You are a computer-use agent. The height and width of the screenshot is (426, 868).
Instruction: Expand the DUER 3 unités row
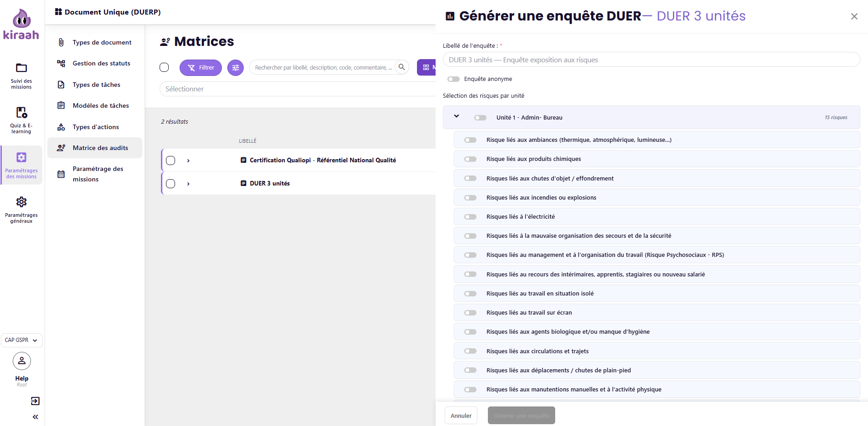pyautogui.click(x=188, y=184)
